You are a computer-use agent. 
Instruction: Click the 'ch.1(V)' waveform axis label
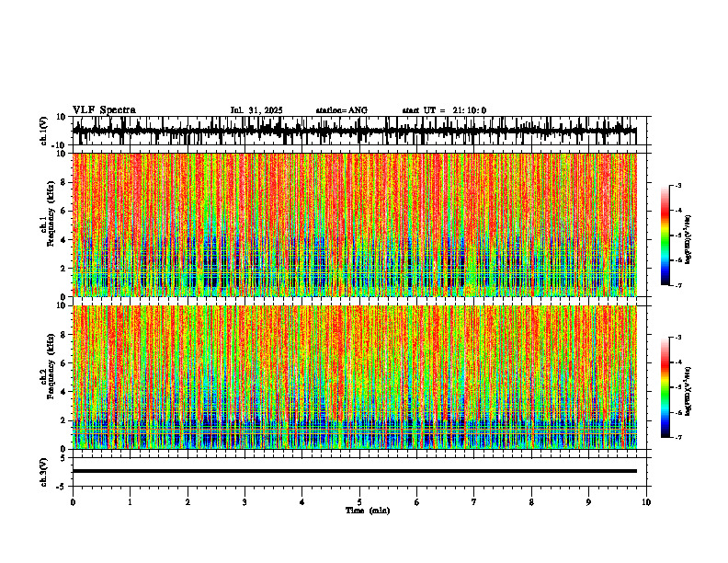(44, 130)
